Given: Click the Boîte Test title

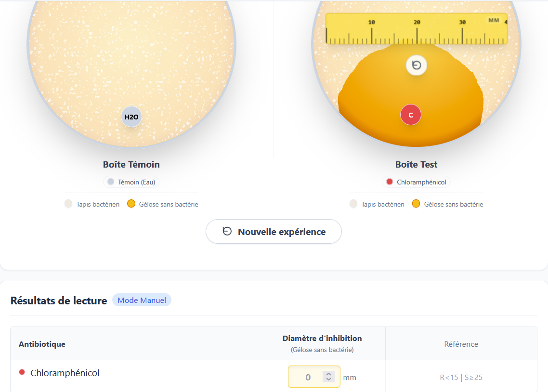Looking at the screenshot, I should coord(416,164).
